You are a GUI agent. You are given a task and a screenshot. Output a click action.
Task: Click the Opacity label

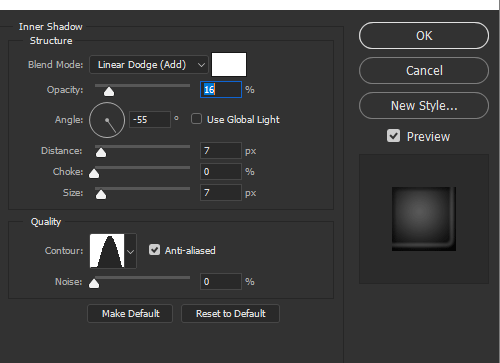(65, 90)
